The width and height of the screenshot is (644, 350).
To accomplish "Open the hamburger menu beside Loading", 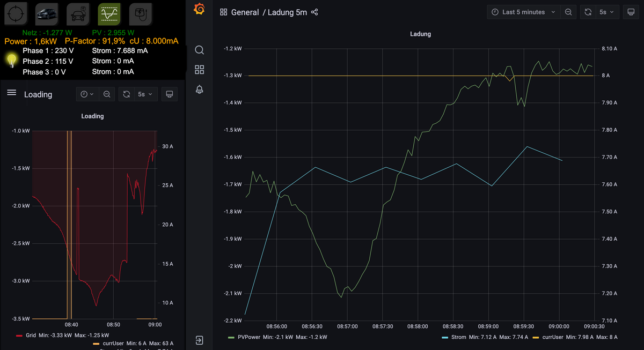I will click(11, 93).
